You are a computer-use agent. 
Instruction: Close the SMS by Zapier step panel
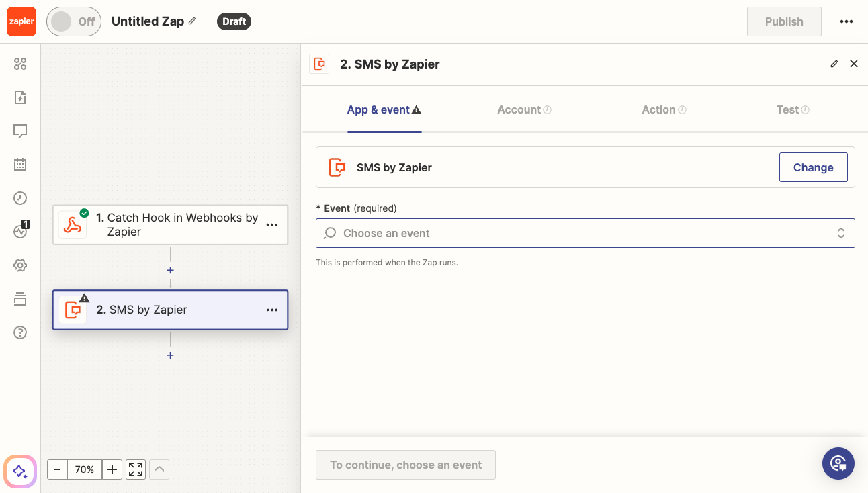pyautogui.click(x=854, y=64)
